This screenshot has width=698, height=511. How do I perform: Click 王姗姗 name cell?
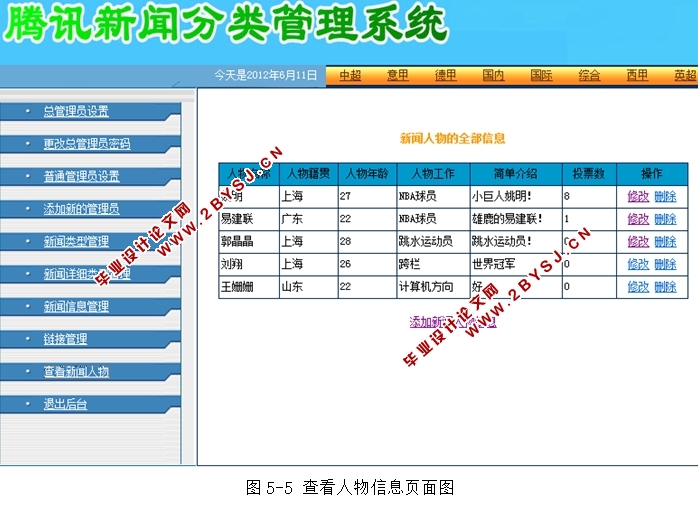(249, 287)
